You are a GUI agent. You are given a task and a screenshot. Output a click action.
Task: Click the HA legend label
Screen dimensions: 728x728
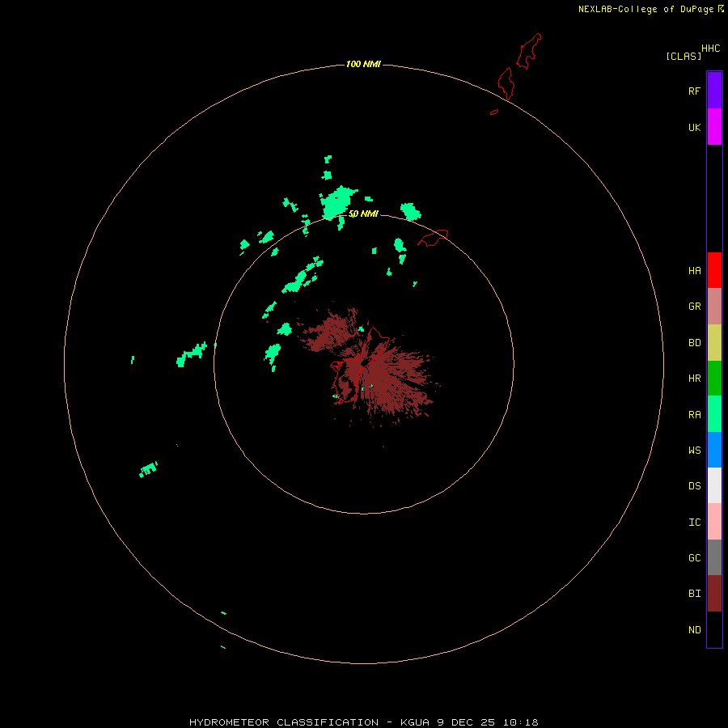[x=694, y=271]
